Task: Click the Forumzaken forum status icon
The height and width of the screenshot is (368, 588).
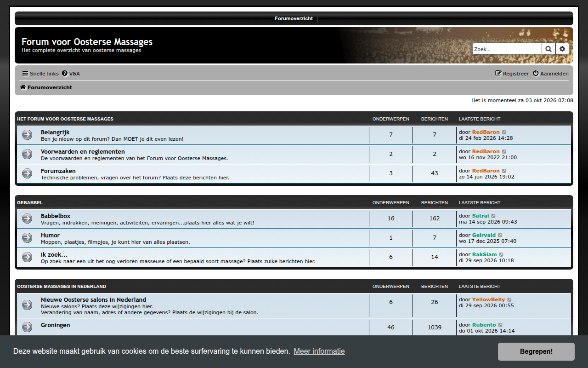Action: [27, 173]
